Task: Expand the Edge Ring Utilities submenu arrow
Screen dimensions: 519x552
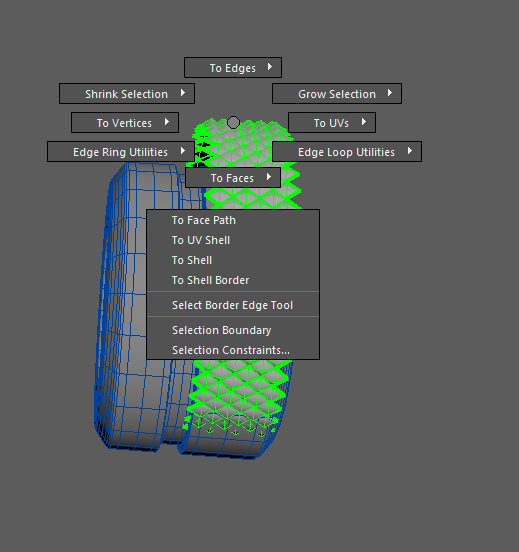Action: [183, 151]
